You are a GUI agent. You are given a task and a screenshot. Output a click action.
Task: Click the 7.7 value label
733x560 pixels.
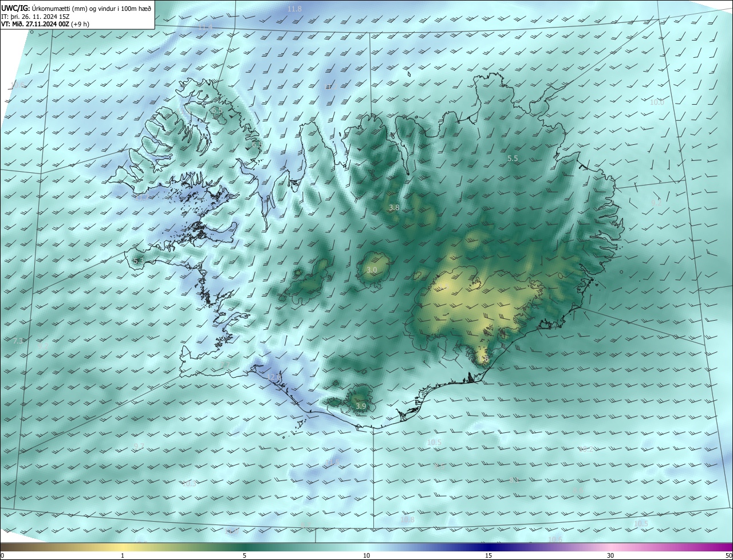[225, 365]
